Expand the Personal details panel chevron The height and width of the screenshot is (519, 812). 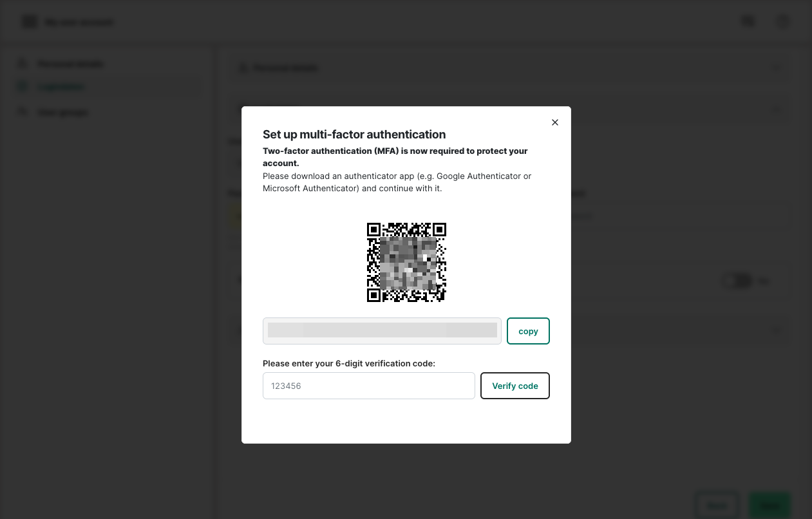(777, 68)
